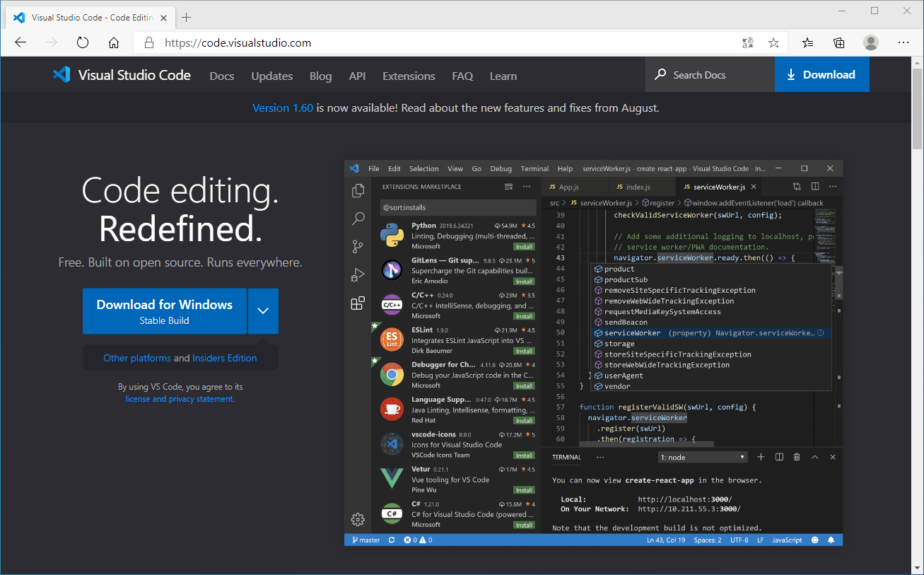Image resolution: width=924 pixels, height=575 pixels.
Task: Click the notifications bell in status bar
Action: coord(831,540)
